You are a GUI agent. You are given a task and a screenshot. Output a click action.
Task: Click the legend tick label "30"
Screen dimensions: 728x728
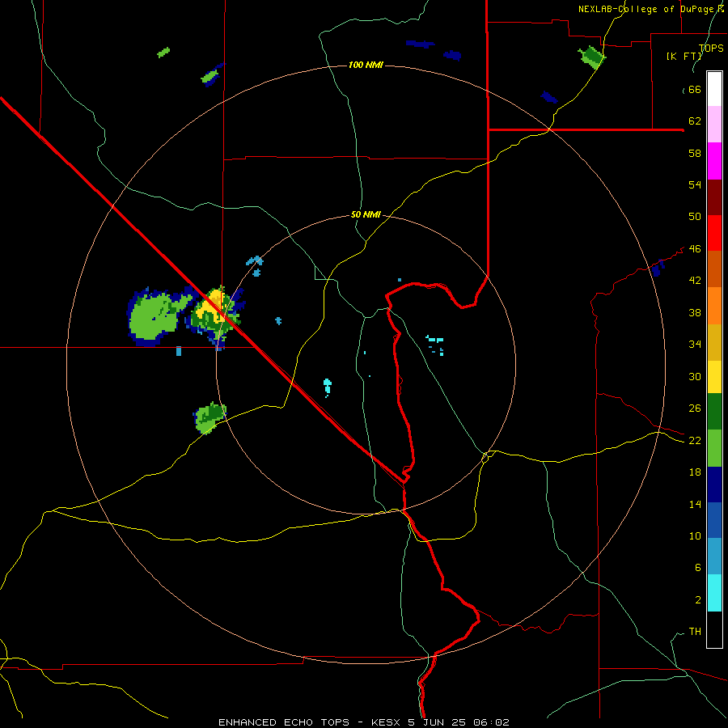click(695, 376)
